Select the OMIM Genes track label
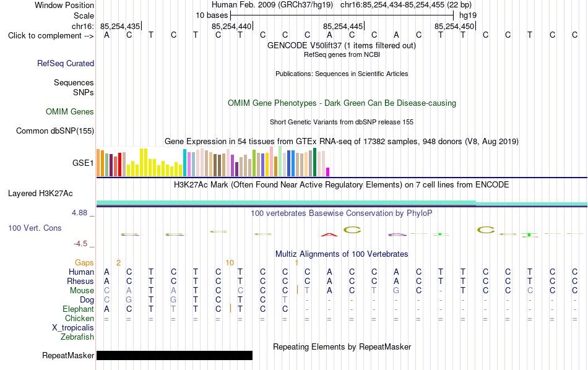Viewport: 588px width, 370px height. tap(70, 112)
